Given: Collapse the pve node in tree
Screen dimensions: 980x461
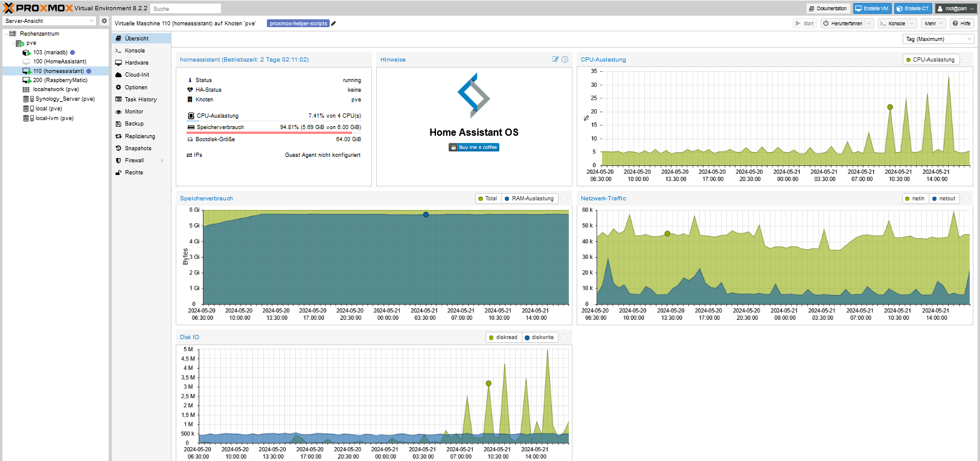Looking at the screenshot, I should click(13, 43).
